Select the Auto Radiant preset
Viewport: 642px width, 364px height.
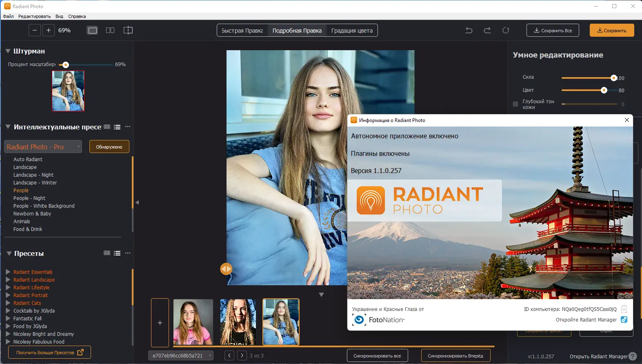pyautogui.click(x=28, y=160)
